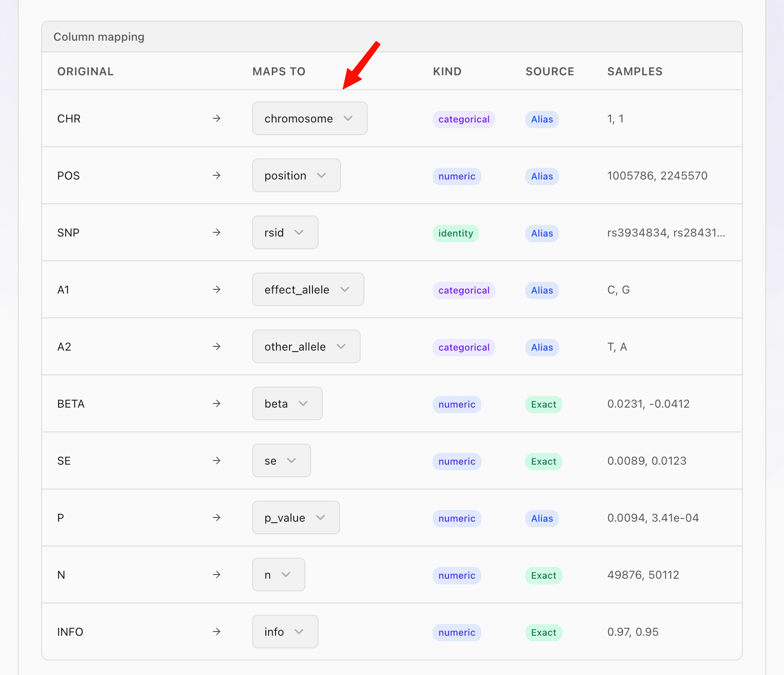Click the Exact badge in N row
This screenshot has width=784, height=675.
544,575
